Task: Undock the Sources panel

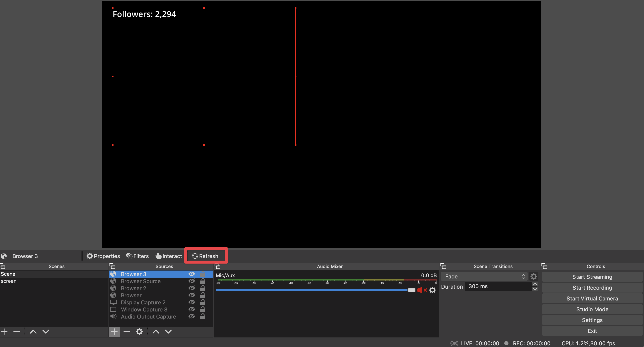Action: [x=112, y=266]
